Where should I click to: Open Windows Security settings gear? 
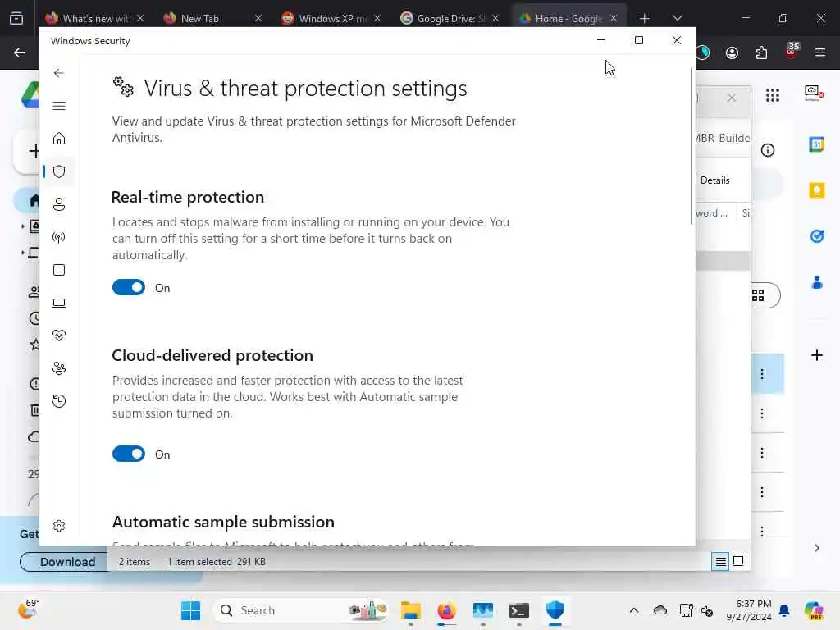[x=59, y=526]
